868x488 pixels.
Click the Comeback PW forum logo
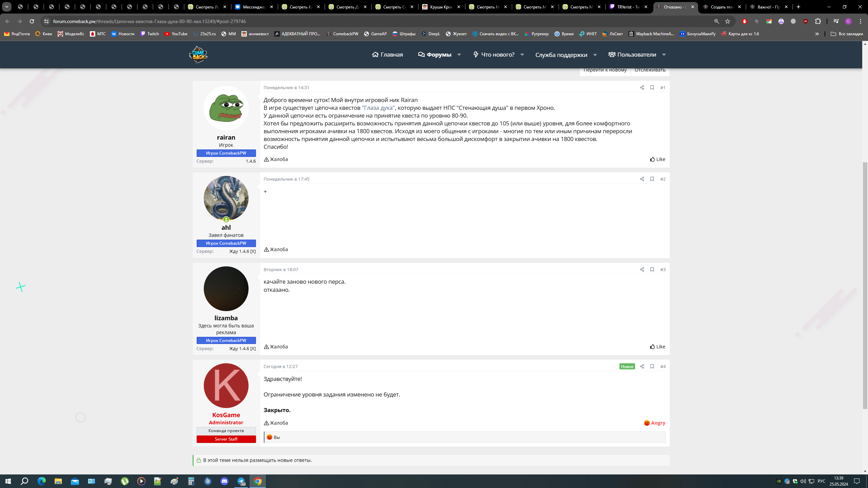[198, 55]
